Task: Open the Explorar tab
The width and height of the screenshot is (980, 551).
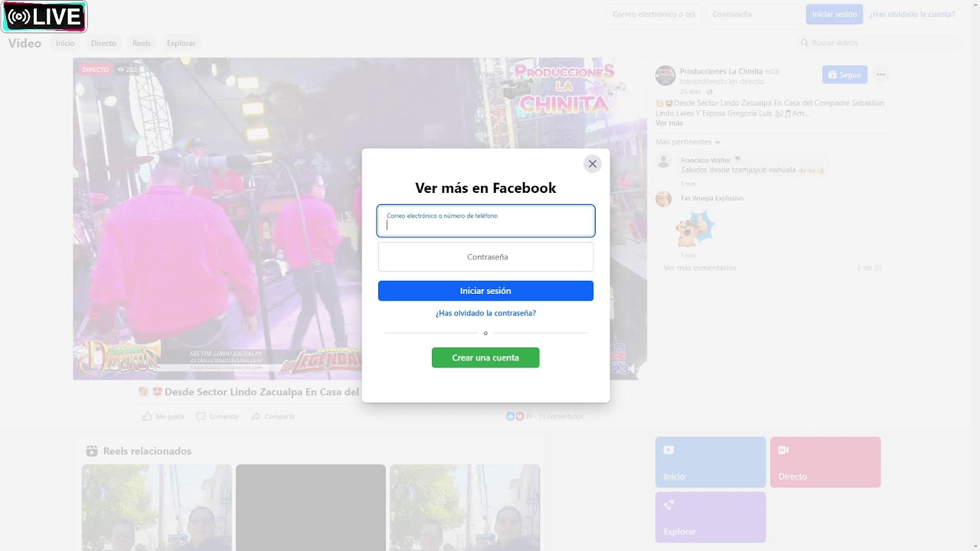Action: 181,43
